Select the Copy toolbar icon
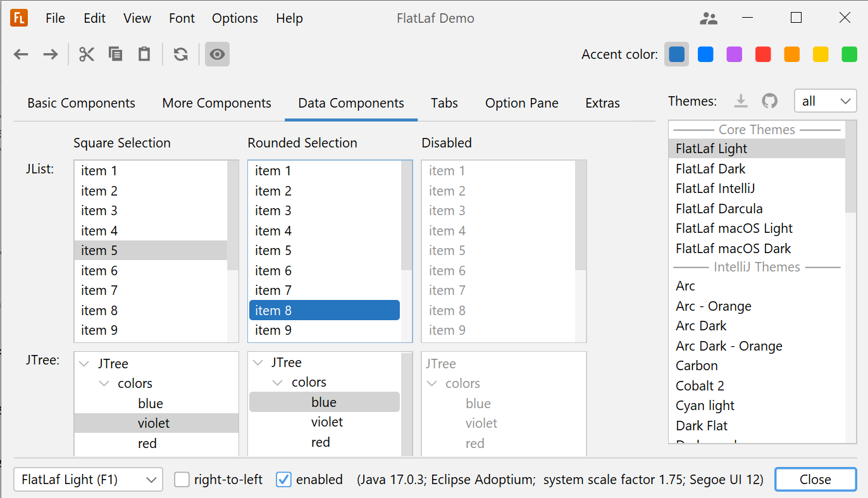The height and width of the screenshot is (498, 868). point(115,54)
